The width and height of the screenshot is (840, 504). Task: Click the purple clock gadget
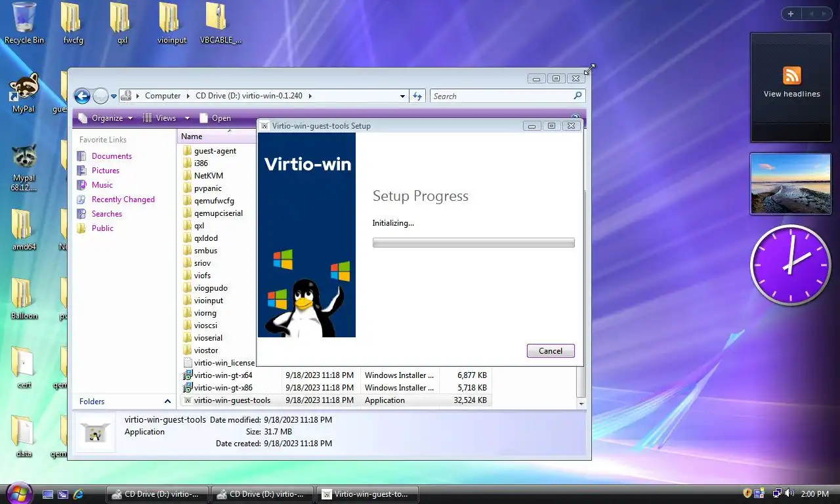[790, 264]
